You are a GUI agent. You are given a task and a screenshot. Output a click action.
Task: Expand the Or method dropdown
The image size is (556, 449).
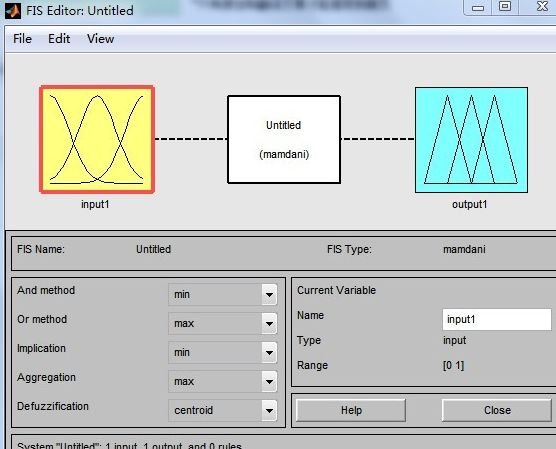223,323
